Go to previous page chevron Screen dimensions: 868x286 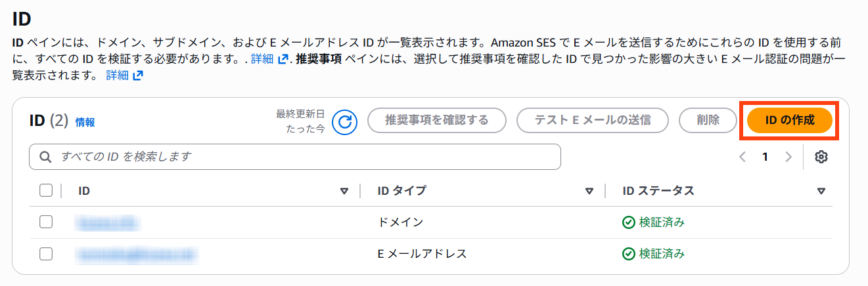(x=742, y=157)
